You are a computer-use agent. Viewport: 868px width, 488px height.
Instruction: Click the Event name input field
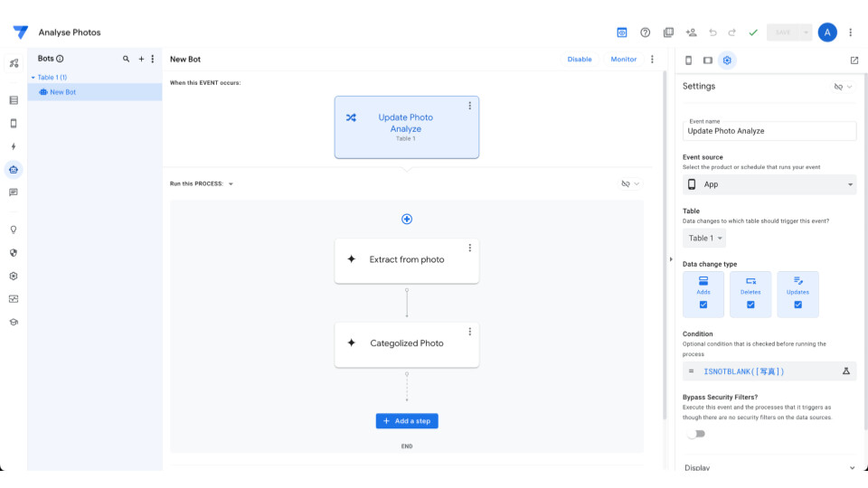point(769,131)
